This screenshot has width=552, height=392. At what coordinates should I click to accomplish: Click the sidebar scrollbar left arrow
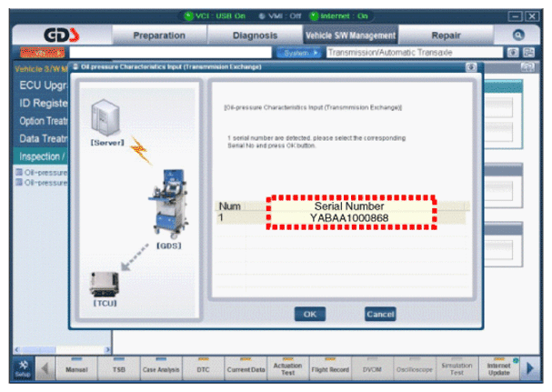click(17, 350)
